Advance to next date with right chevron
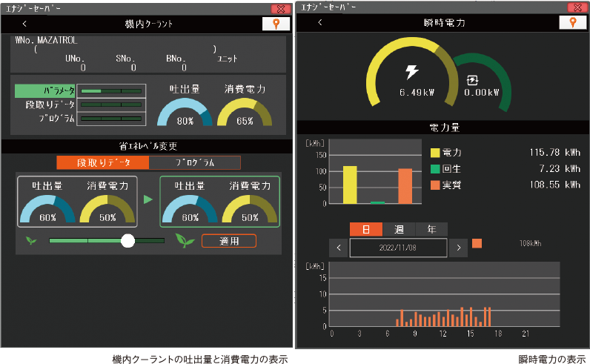 tap(459, 248)
